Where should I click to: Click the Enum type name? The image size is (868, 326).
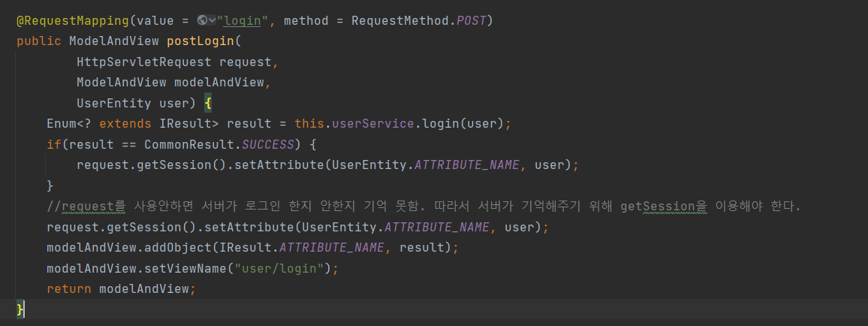point(62,124)
